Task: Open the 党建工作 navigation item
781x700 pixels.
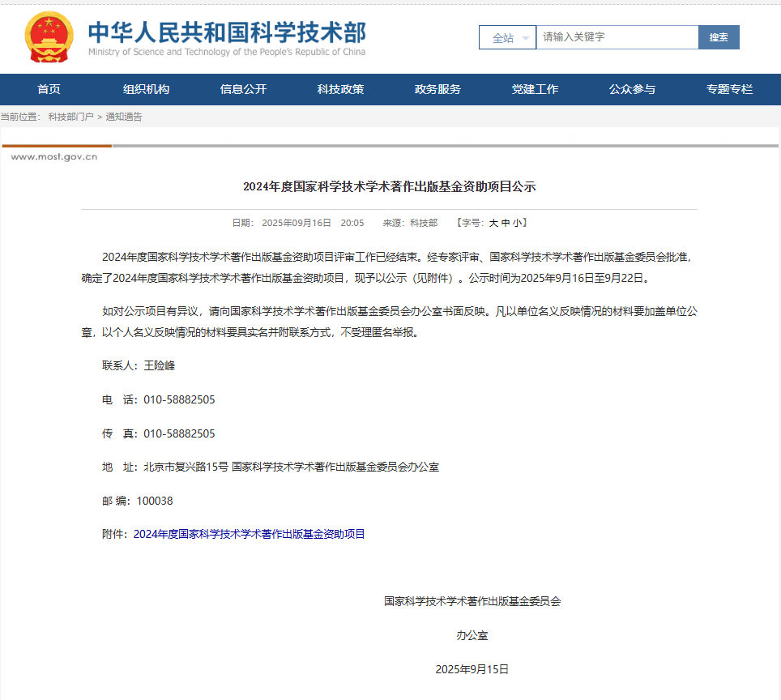Action: [x=535, y=89]
